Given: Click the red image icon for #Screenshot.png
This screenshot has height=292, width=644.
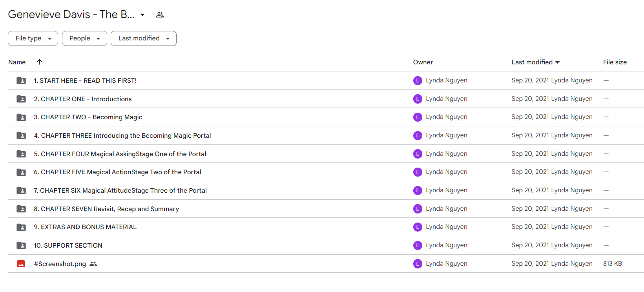Looking at the screenshot, I should (x=21, y=264).
